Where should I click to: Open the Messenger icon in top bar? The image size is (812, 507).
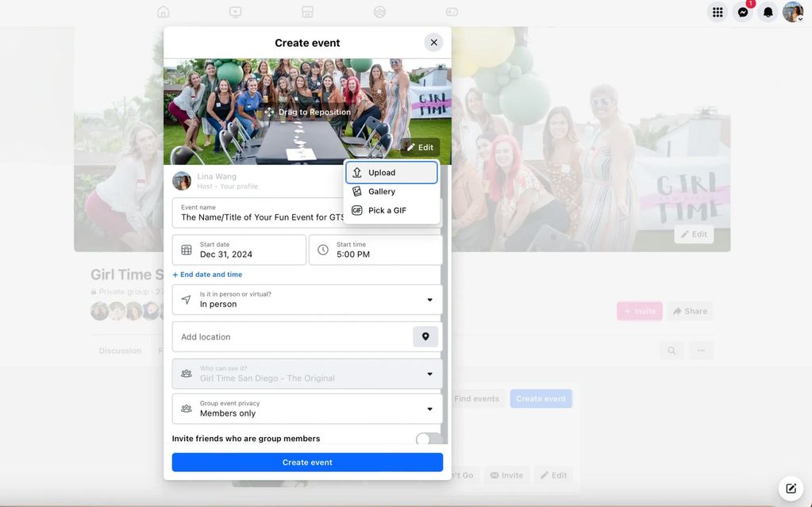tap(743, 12)
